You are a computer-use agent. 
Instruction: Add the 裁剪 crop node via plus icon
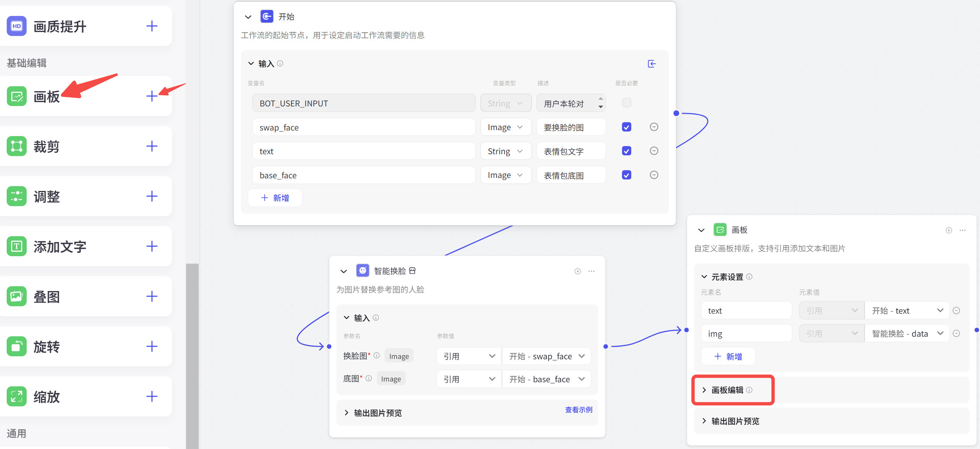point(152,146)
